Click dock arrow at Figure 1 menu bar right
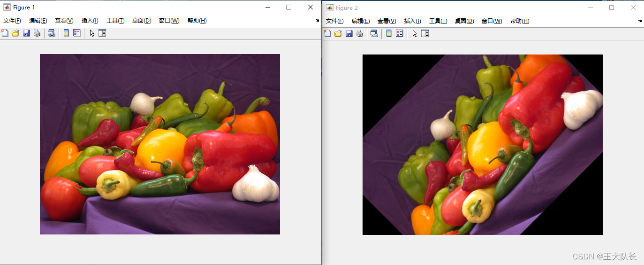This screenshot has width=644, height=265. pos(317,21)
